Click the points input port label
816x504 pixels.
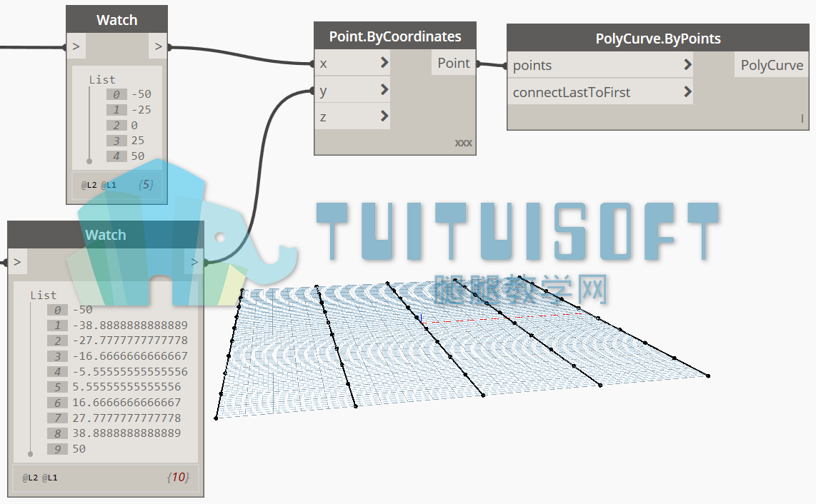(x=532, y=66)
